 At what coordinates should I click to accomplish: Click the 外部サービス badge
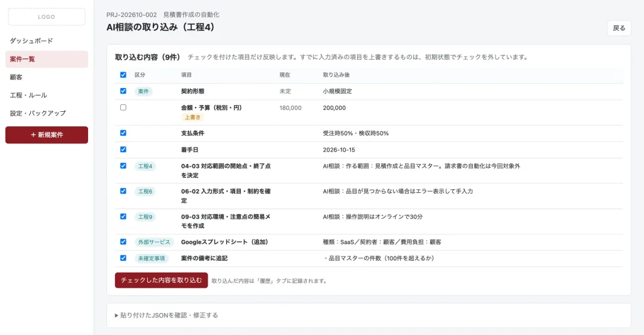click(154, 242)
